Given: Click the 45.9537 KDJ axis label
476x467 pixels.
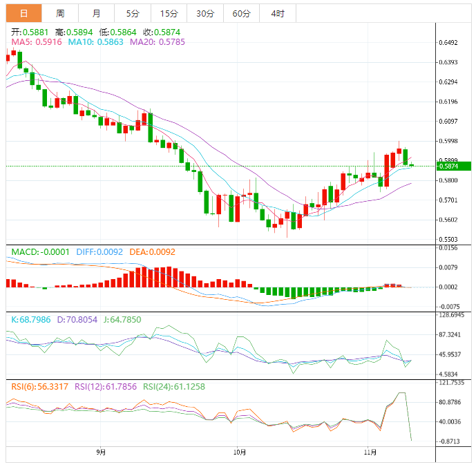Looking at the screenshot, I should 450,354.
